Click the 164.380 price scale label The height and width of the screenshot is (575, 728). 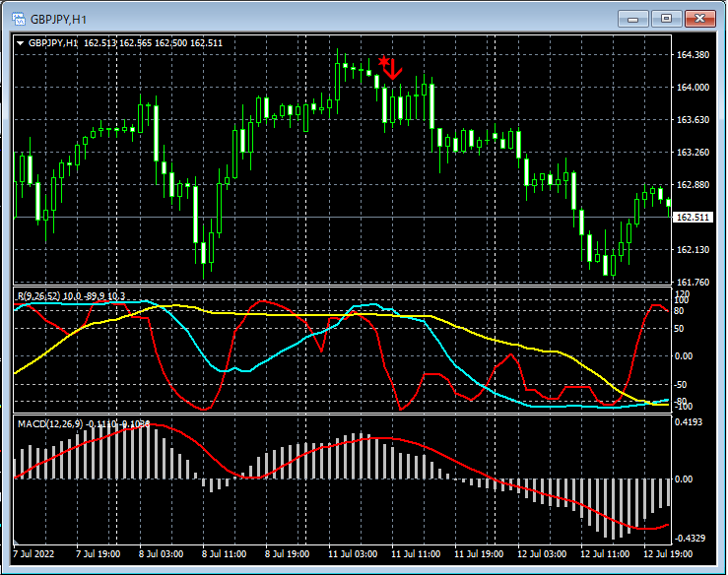pos(695,55)
